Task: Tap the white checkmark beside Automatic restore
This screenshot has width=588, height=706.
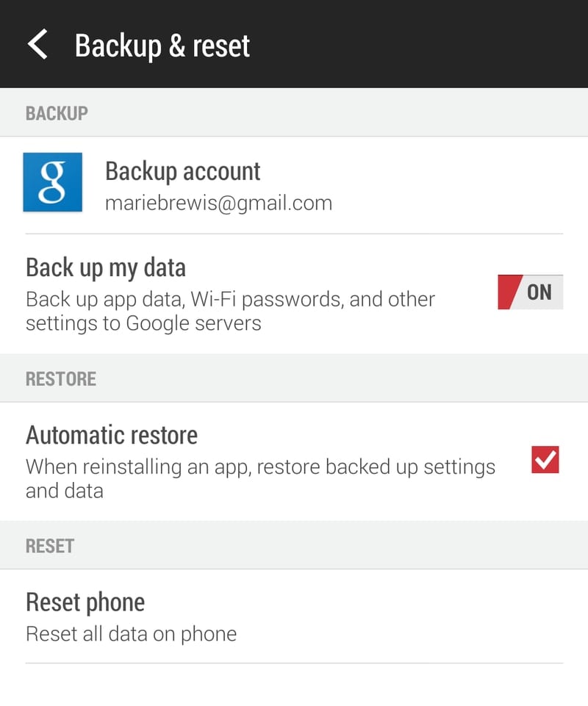Action: point(545,460)
